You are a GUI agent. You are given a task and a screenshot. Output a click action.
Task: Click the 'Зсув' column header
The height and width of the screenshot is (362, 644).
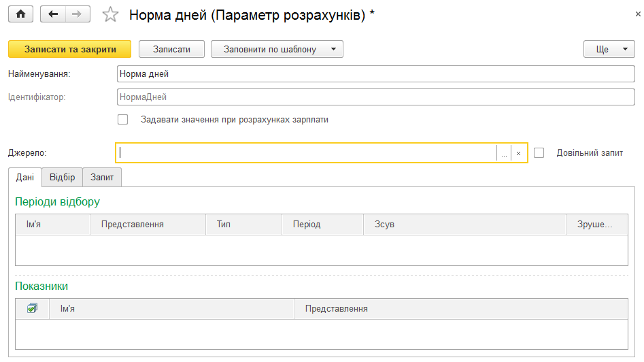(x=465, y=225)
